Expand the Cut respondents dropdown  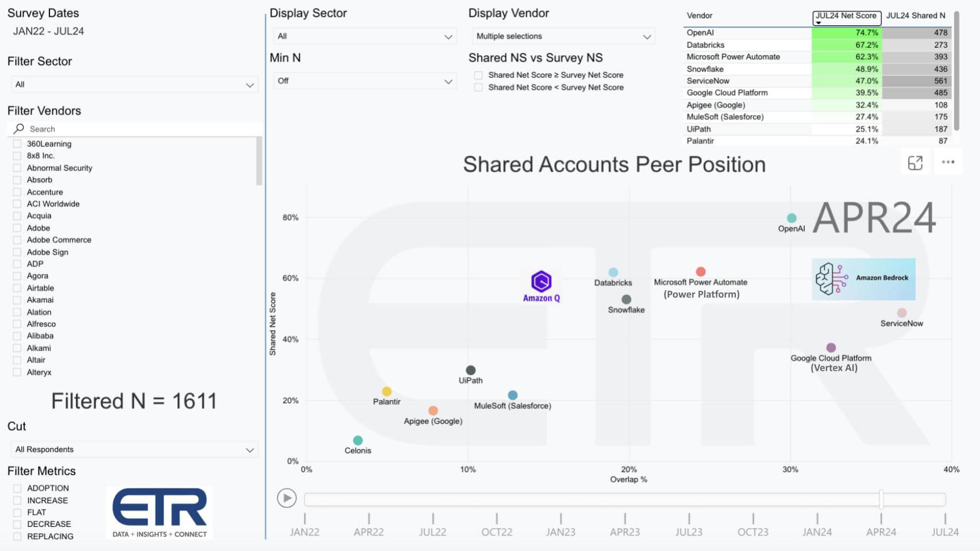click(x=133, y=449)
